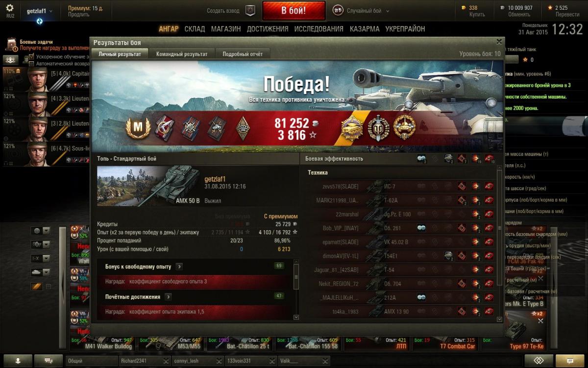Click the spotted binoculars effectiveness header icon
This screenshot has height=368, width=588.
point(421,159)
